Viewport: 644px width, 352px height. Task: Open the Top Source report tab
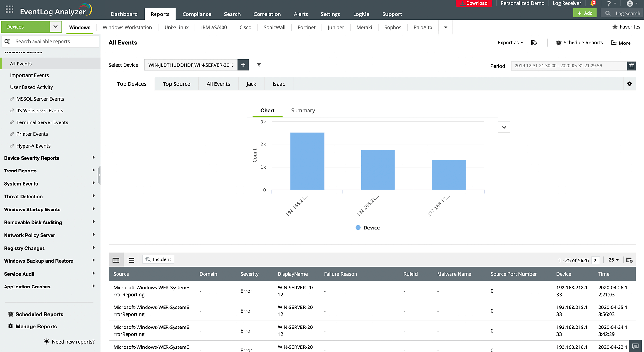coord(176,84)
